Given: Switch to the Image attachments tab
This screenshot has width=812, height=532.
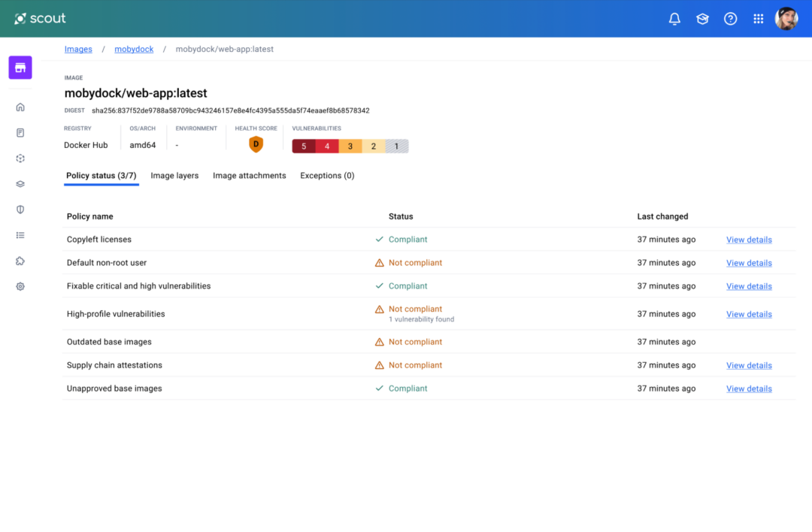Looking at the screenshot, I should click(249, 175).
